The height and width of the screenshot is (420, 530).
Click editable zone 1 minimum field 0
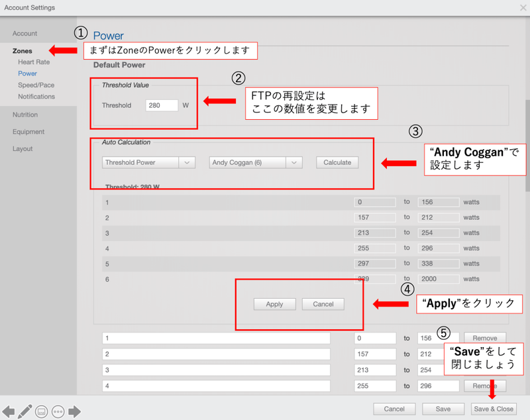click(375, 339)
